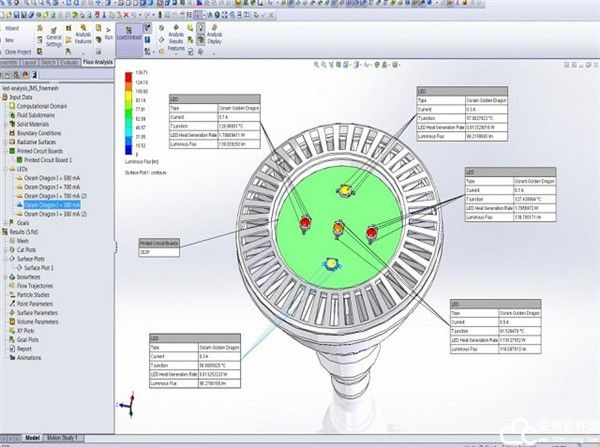Screen dimensions: 600x447
Task: Select Clone Project in the ribbon
Action: point(20,51)
